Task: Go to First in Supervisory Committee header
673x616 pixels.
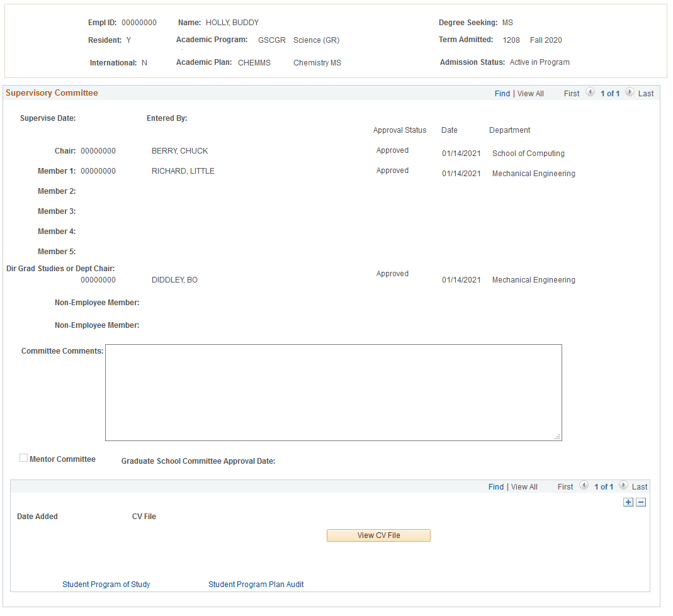Action: click(572, 94)
